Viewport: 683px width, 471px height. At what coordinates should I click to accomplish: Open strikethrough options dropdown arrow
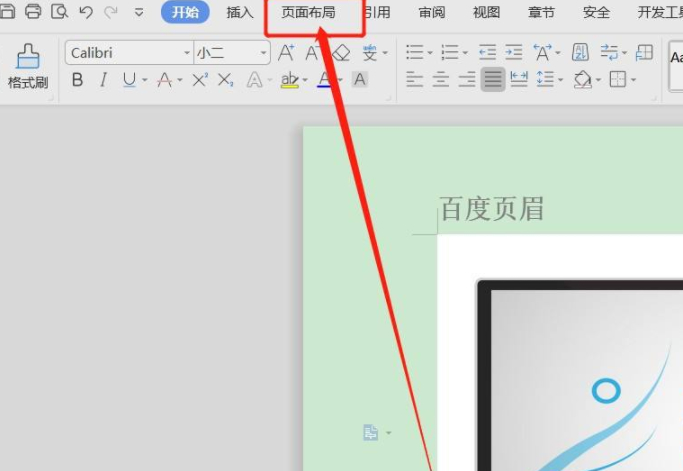(x=179, y=80)
